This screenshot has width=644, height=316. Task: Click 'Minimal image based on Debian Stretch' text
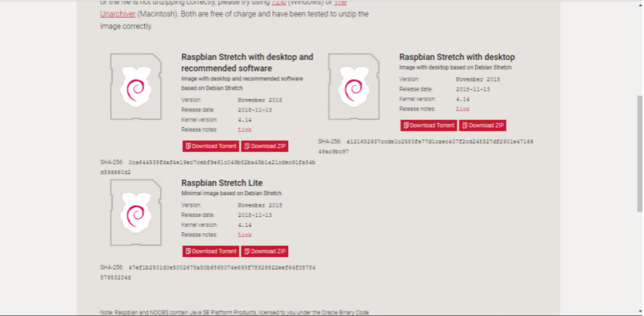click(x=231, y=193)
